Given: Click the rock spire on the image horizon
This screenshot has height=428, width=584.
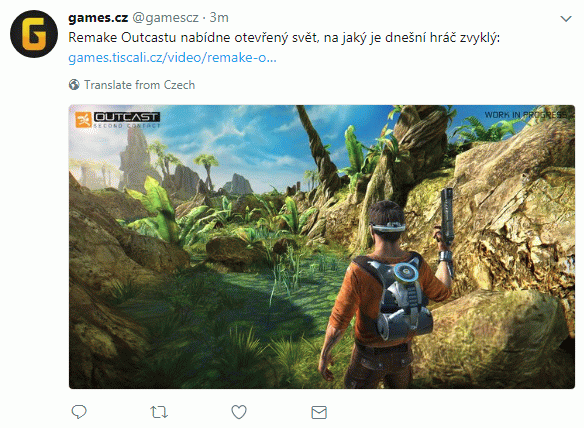Looking at the screenshot, I should tap(134, 156).
